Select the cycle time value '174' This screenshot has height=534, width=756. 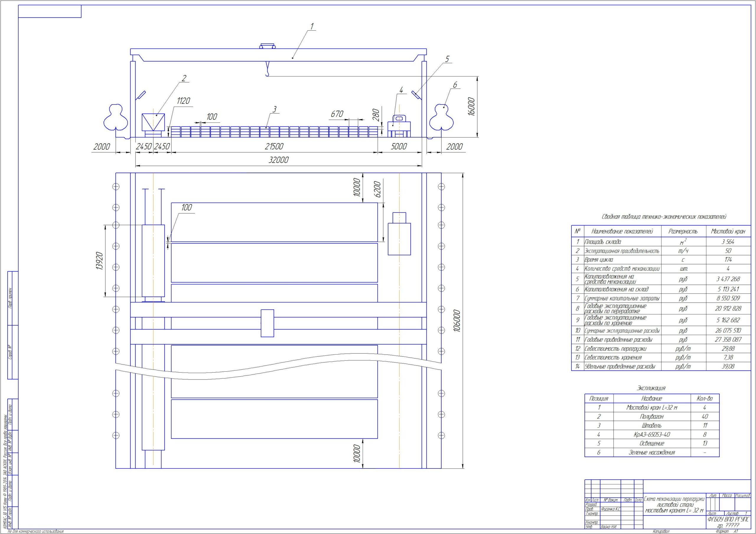pyautogui.click(x=728, y=260)
